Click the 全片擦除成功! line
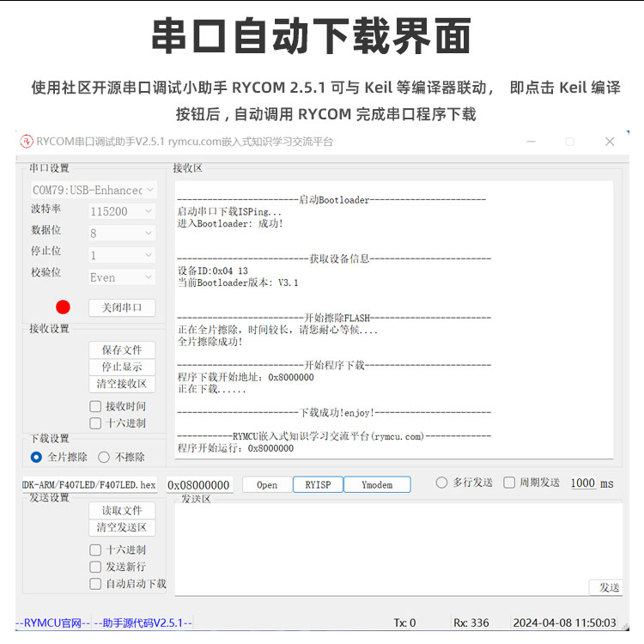The image size is (644, 644). coord(210,342)
